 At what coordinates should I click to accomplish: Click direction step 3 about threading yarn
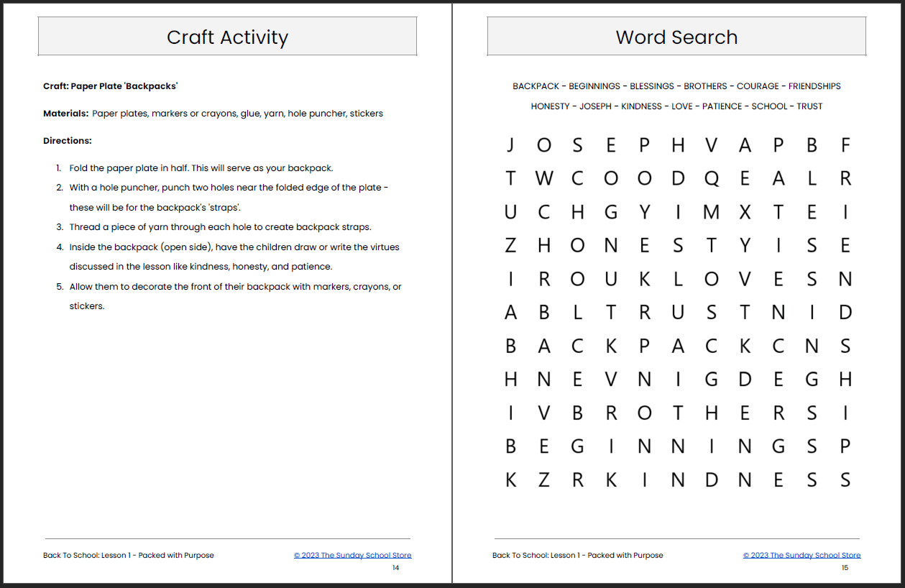(220, 227)
